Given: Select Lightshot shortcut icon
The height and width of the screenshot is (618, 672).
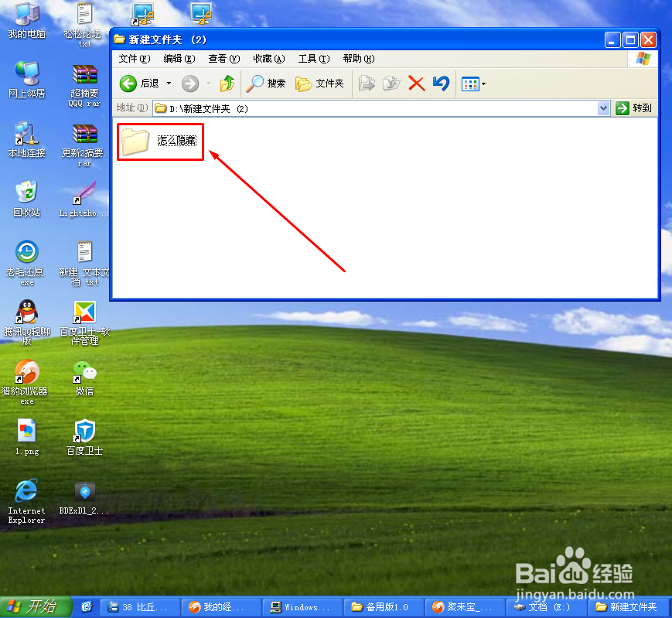Looking at the screenshot, I should point(84,199).
